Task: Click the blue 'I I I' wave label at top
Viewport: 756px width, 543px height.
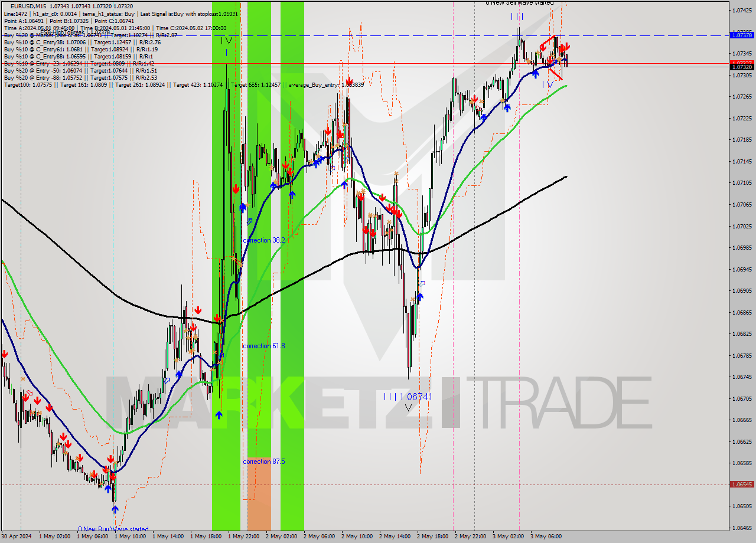Action: 517,17
